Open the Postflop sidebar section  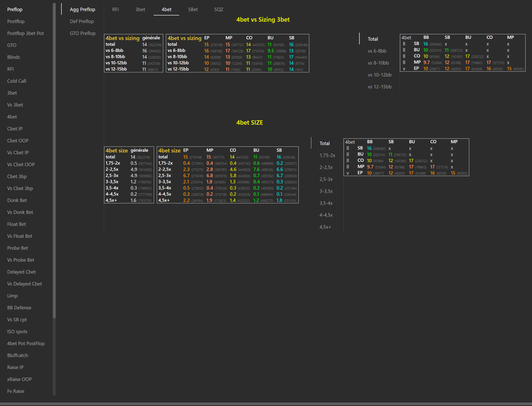coord(16,21)
